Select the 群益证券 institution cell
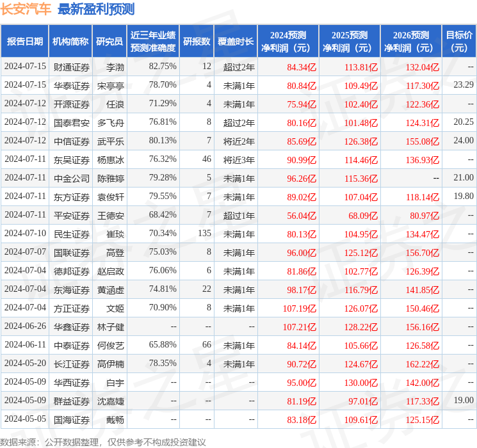The width and height of the screenshot is (477, 448). [72, 401]
